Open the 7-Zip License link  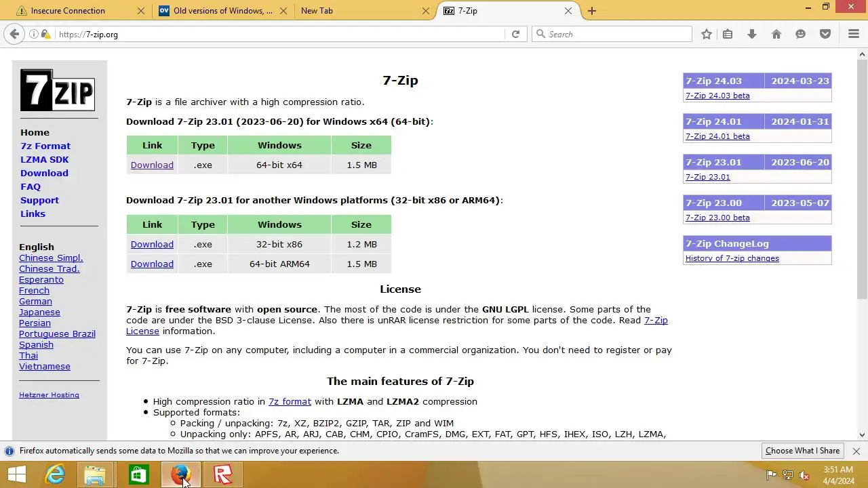pyautogui.click(x=656, y=320)
